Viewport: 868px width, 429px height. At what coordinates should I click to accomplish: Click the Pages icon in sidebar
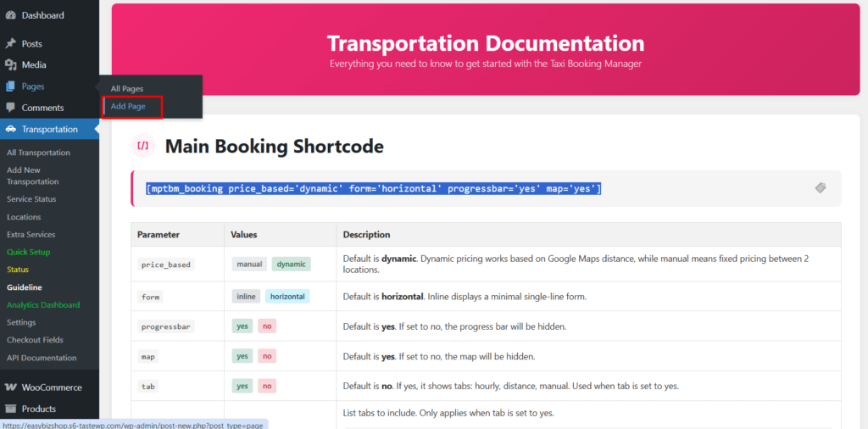click(x=10, y=86)
